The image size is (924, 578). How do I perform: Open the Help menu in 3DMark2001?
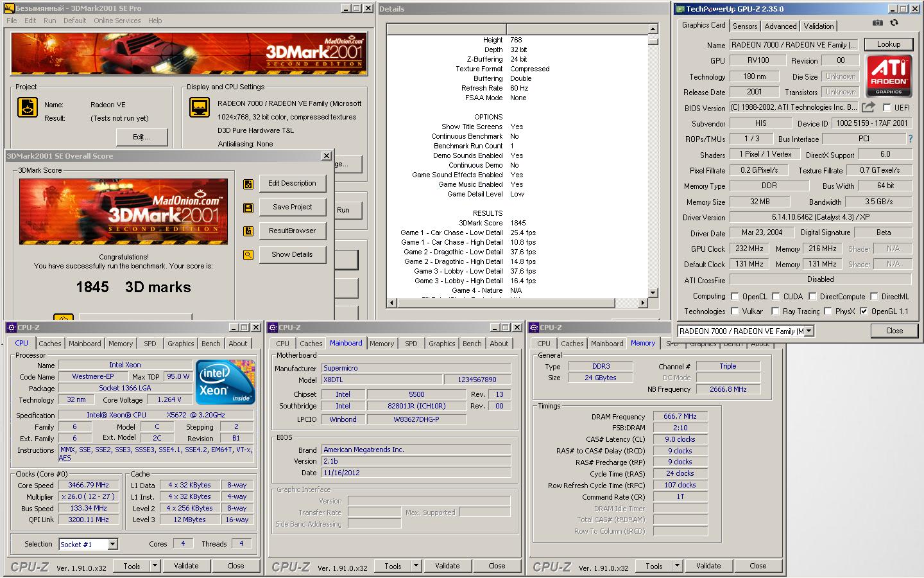pos(155,21)
